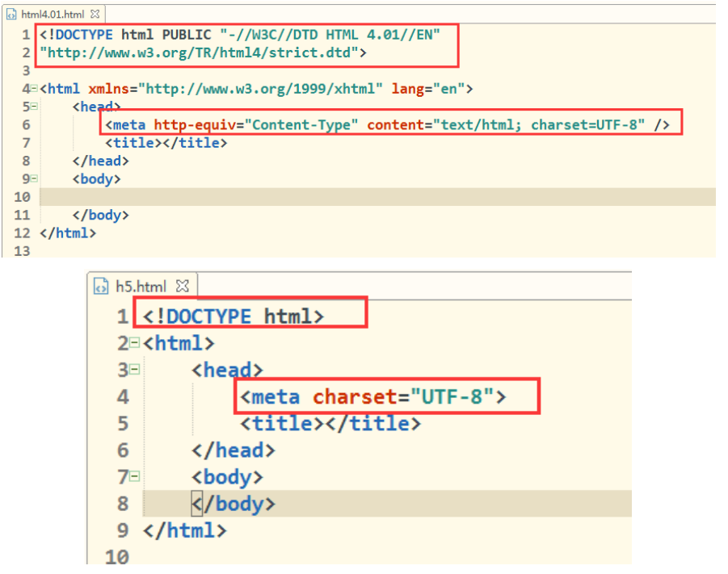This screenshot has height=574, width=728.
Task: Click the strict.dtd URL on line 2
Action: [203, 52]
